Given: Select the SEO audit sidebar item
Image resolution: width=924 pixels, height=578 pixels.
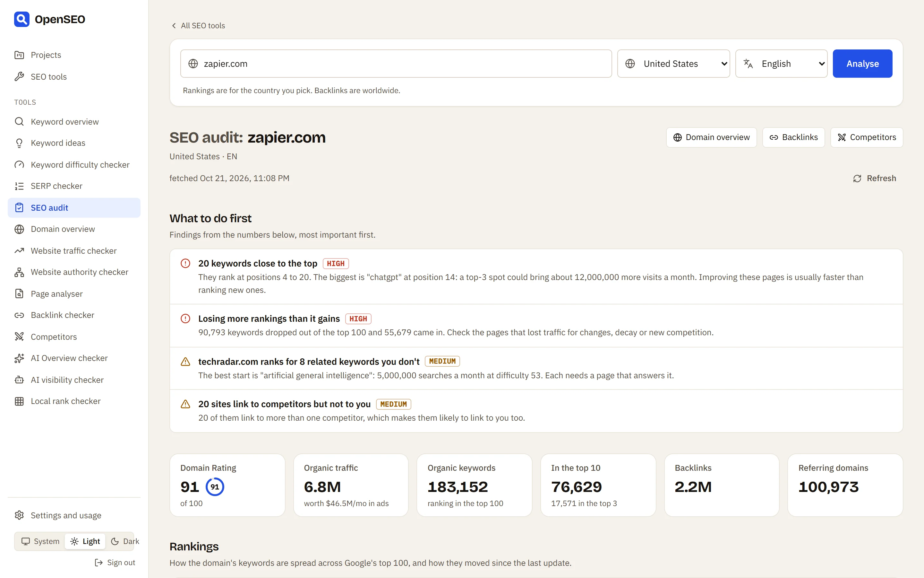Looking at the screenshot, I should pos(74,207).
